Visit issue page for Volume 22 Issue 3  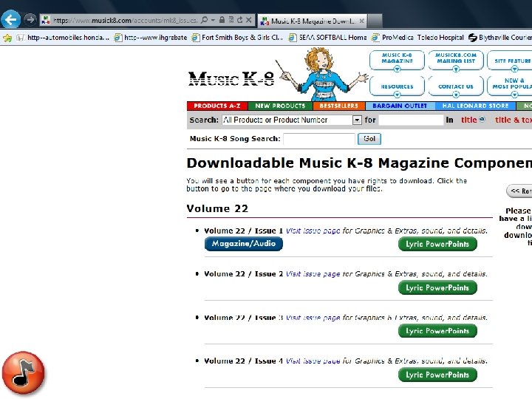click(x=313, y=318)
